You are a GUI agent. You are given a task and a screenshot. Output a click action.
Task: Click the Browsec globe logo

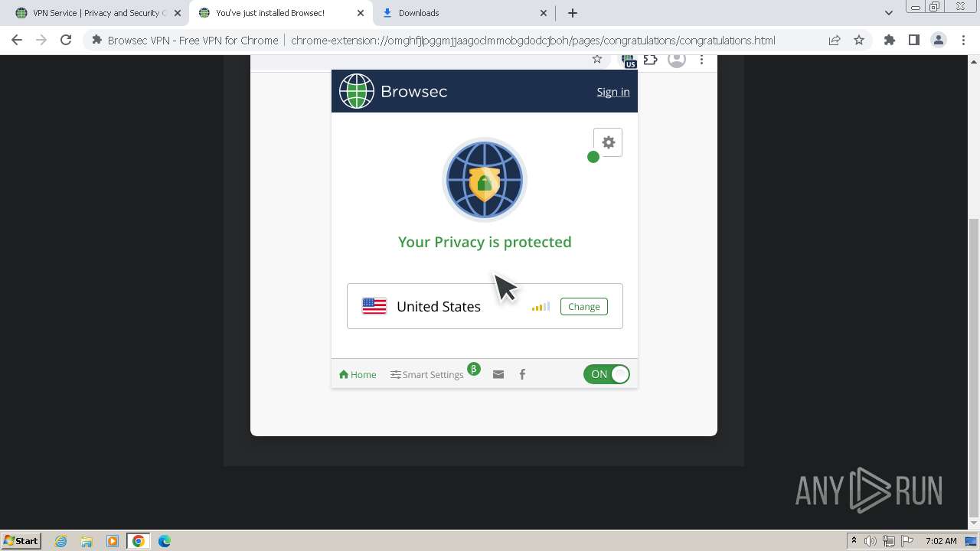tap(357, 91)
